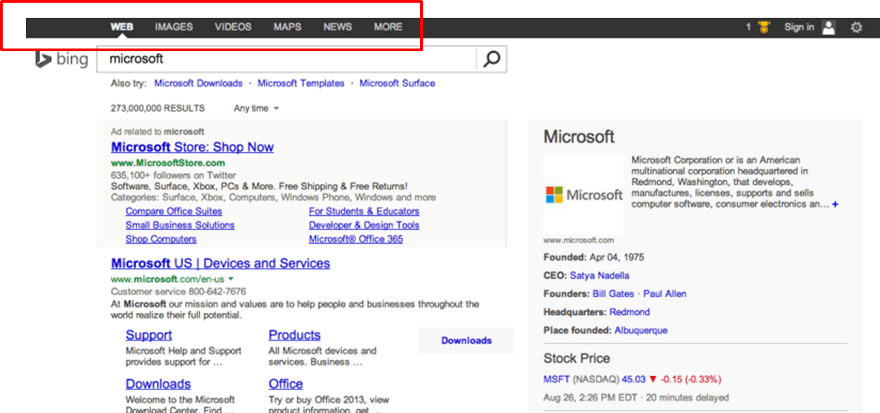880x413 pixels.
Task: Click the user profile icon
Action: point(828,28)
